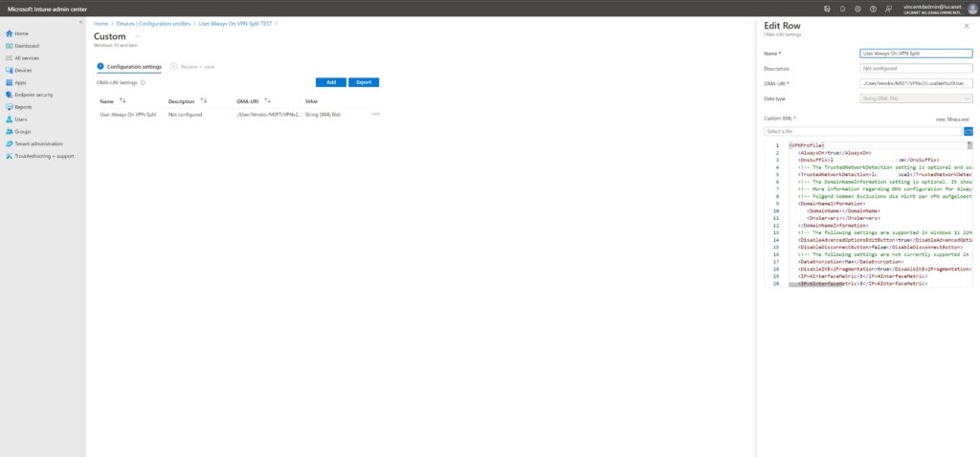Open the ellipsis beside Custom title
Viewport: 980px width, 457px height.
(x=138, y=36)
